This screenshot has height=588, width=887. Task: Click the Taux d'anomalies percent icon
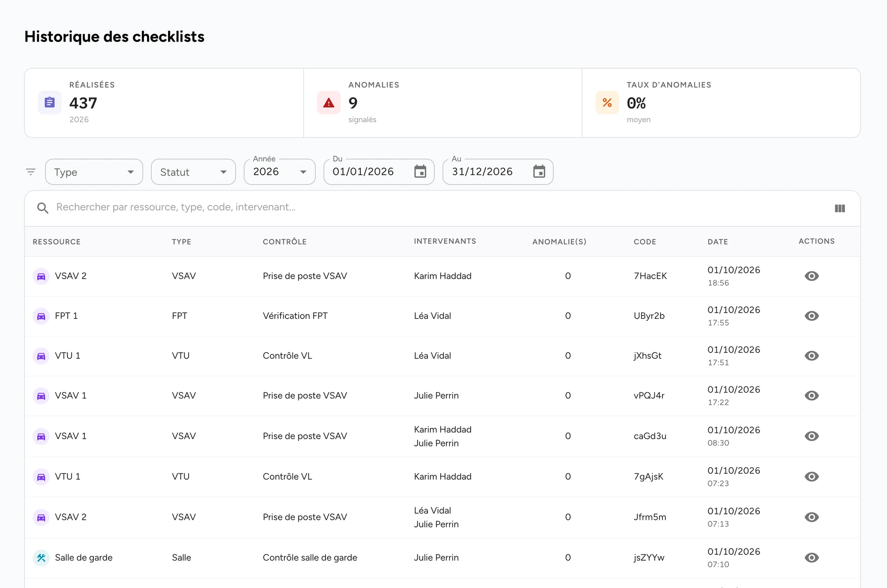tap(607, 103)
